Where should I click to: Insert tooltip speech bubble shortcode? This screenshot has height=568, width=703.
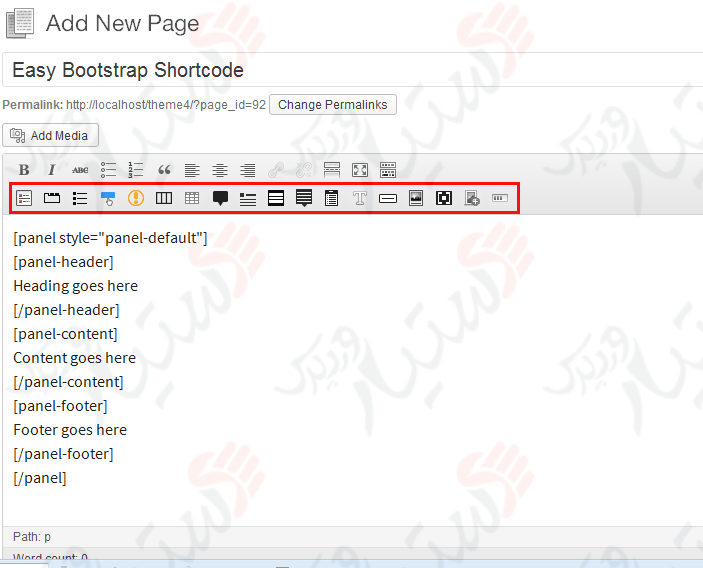(x=220, y=198)
